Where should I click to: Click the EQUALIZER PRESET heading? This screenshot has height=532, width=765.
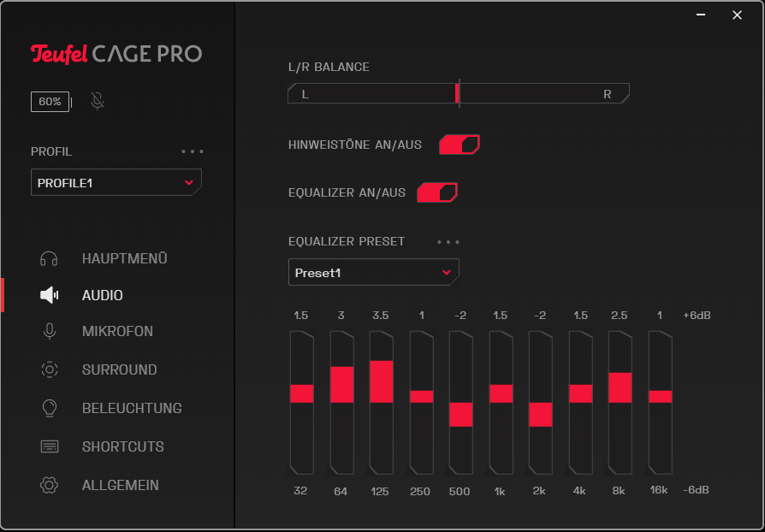pyautogui.click(x=347, y=241)
